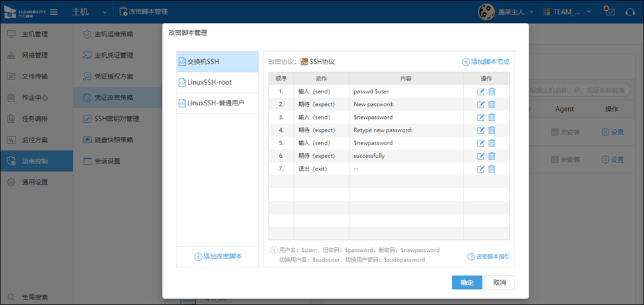This screenshot has width=644, height=305.
Task: Click 取消 to cancel dialog
Action: [499, 282]
